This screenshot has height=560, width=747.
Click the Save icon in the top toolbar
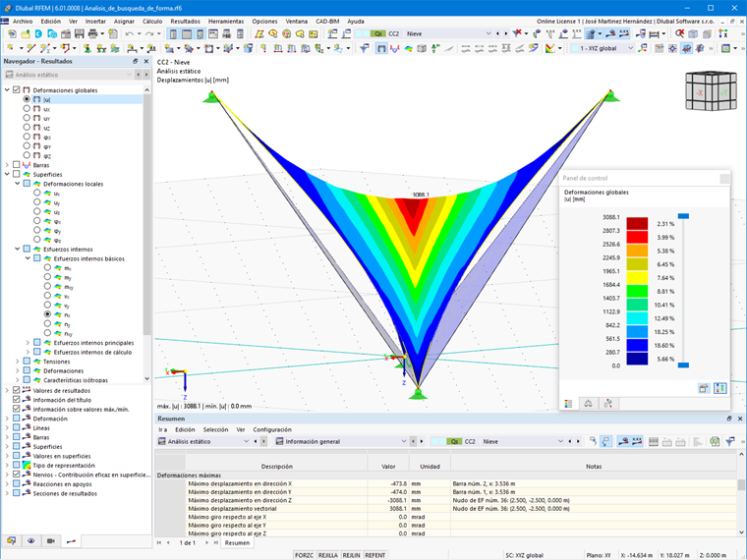coord(79,33)
